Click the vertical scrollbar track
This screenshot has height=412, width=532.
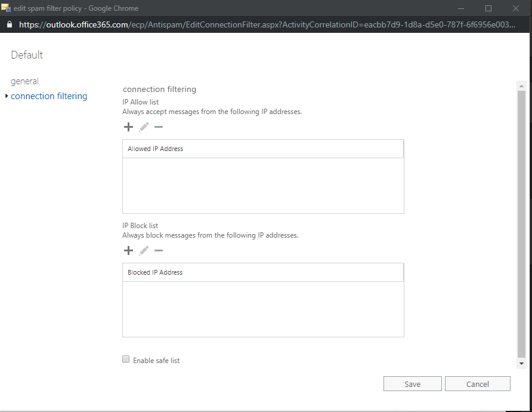(520, 227)
